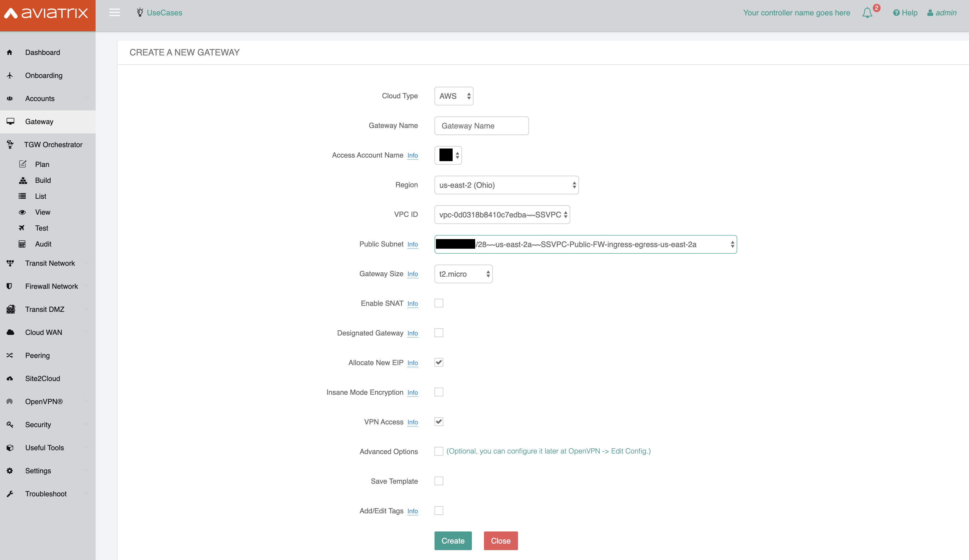Open the View item under TGW Orchestrator
969x560 pixels.
point(42,212)
